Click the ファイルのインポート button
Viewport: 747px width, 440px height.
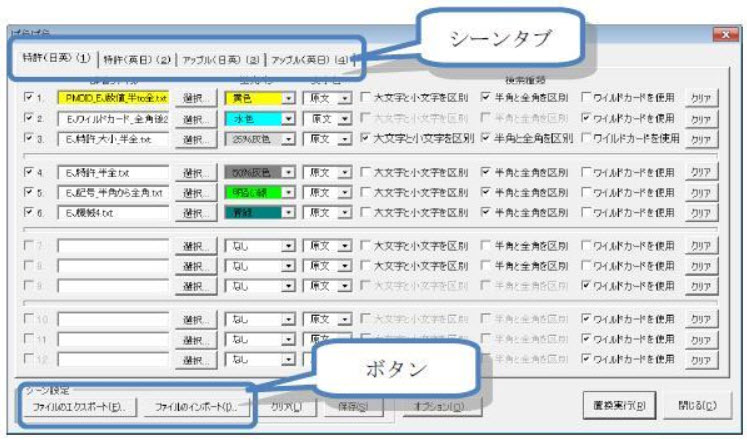(x=189, y=407)
